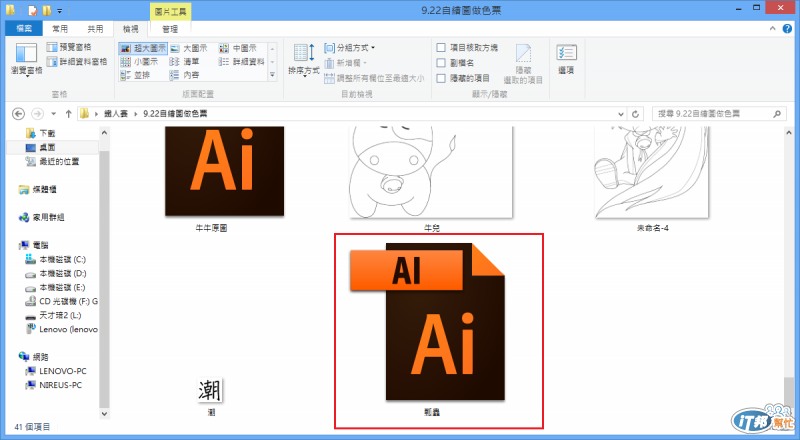Toggle the 預覽窗格 preview pane
The height and width of the screenshot is (440, 800).
point(69,47)
